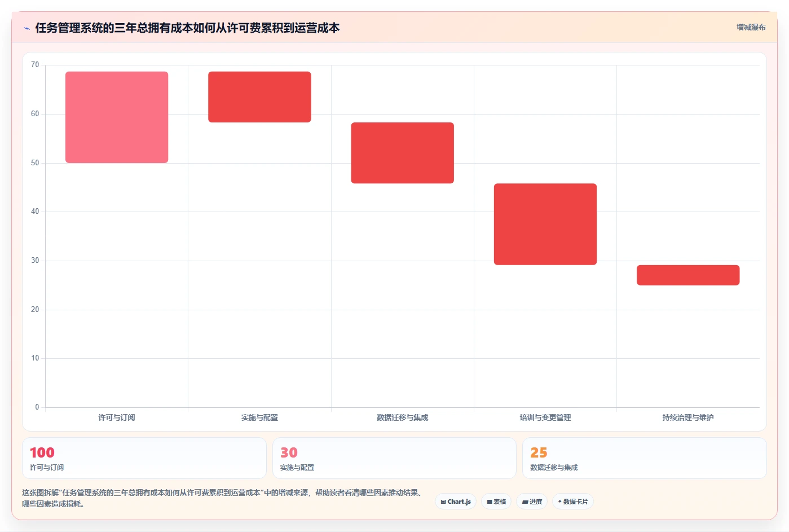Click the y-axis tick label 10
Viewport: 789px width, 532px height.
(35, 358)
